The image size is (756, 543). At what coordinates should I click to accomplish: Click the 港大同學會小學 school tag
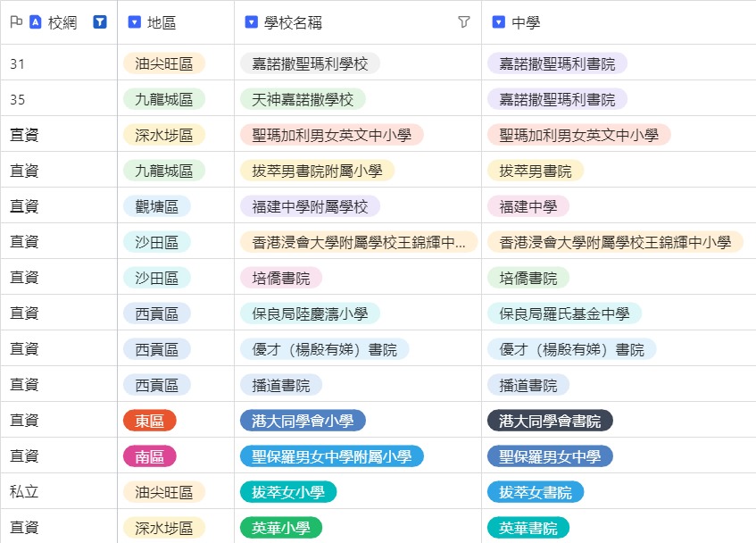tap(303, 421)
